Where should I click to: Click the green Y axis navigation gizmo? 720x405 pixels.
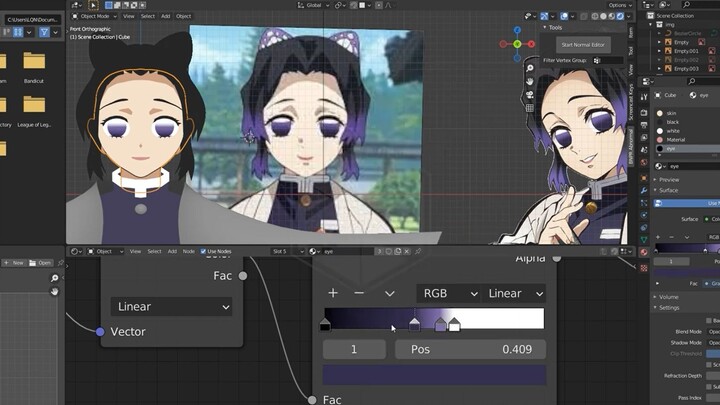coord(518,44)
